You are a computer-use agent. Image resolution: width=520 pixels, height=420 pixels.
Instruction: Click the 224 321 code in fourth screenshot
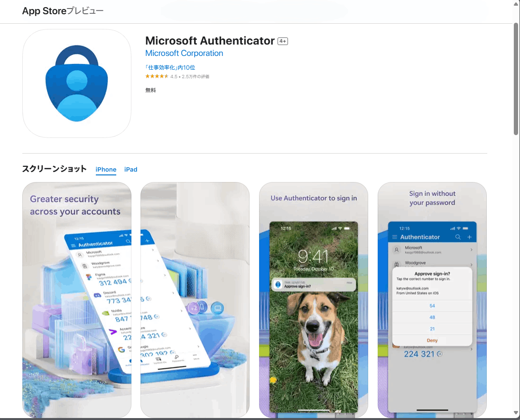point(419,354)
